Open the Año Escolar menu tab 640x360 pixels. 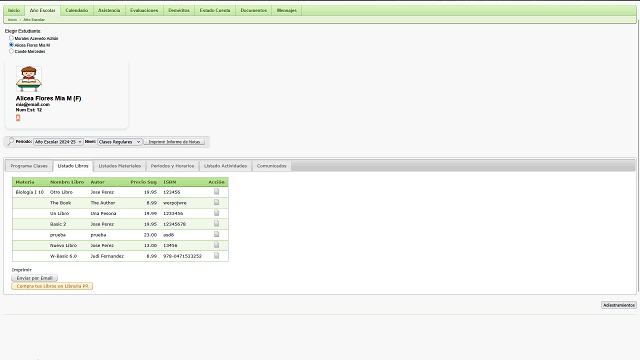[x=42, y=10]
